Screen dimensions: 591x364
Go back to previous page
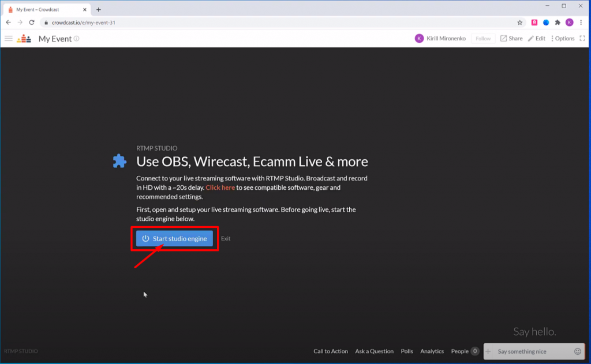tap(8, 22)
